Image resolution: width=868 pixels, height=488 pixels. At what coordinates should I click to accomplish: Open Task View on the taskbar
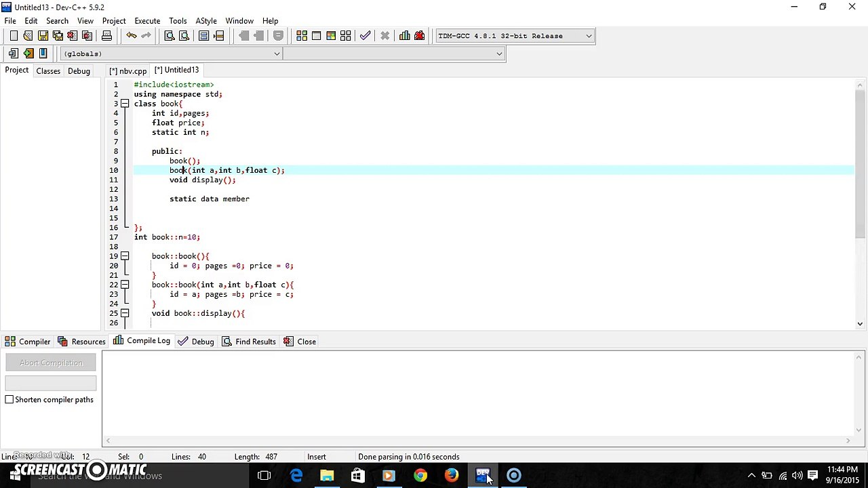pyautogui.click(x=264, y=475)
